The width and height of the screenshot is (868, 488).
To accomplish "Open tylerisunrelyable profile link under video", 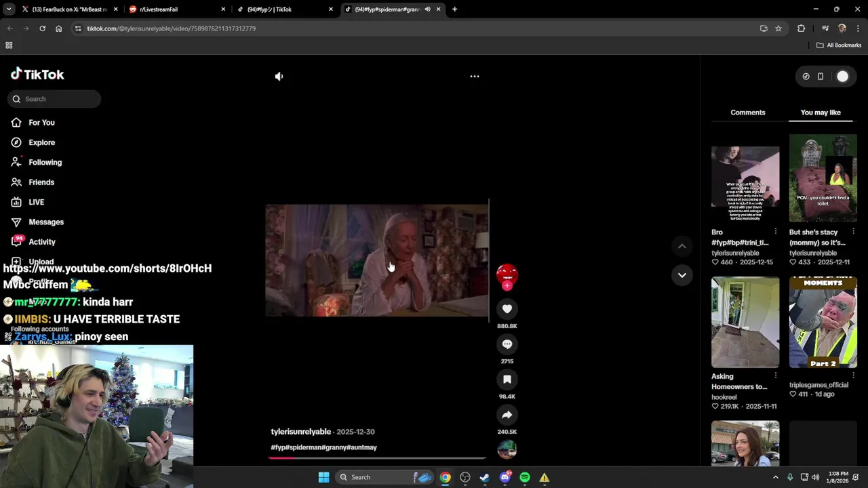I will tap(301, 432).
